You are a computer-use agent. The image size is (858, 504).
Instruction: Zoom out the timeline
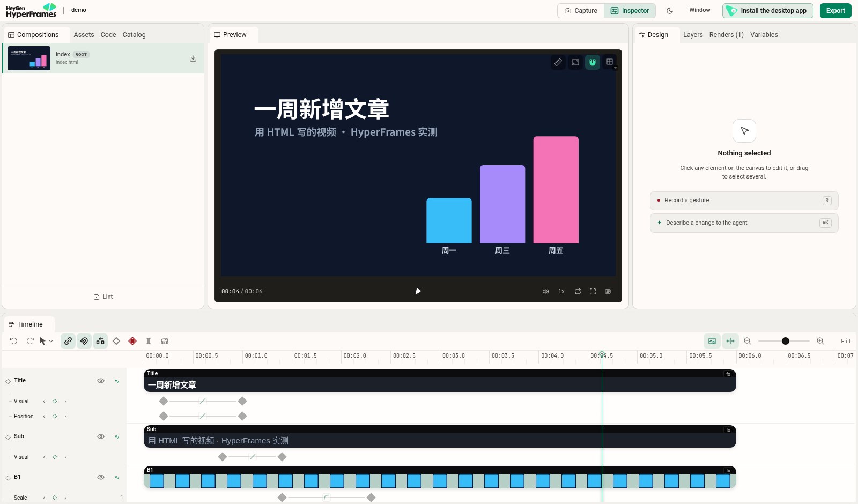(x=748, y=341)
